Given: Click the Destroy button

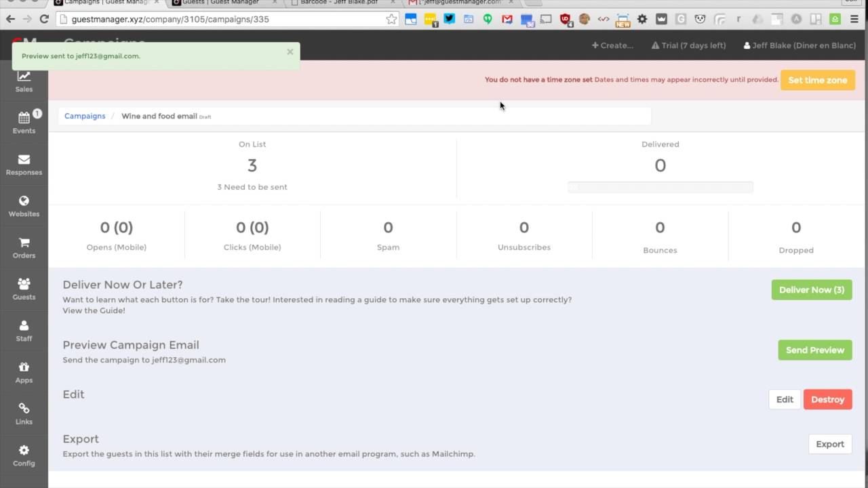Looking at the screenshot, I should pos(827,399).
